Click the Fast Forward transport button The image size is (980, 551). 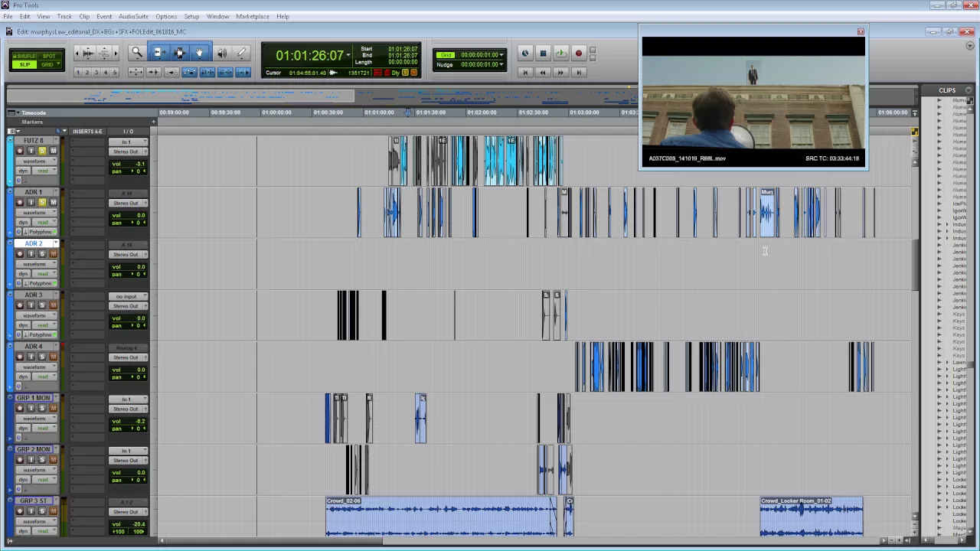[x=560, y=72]
